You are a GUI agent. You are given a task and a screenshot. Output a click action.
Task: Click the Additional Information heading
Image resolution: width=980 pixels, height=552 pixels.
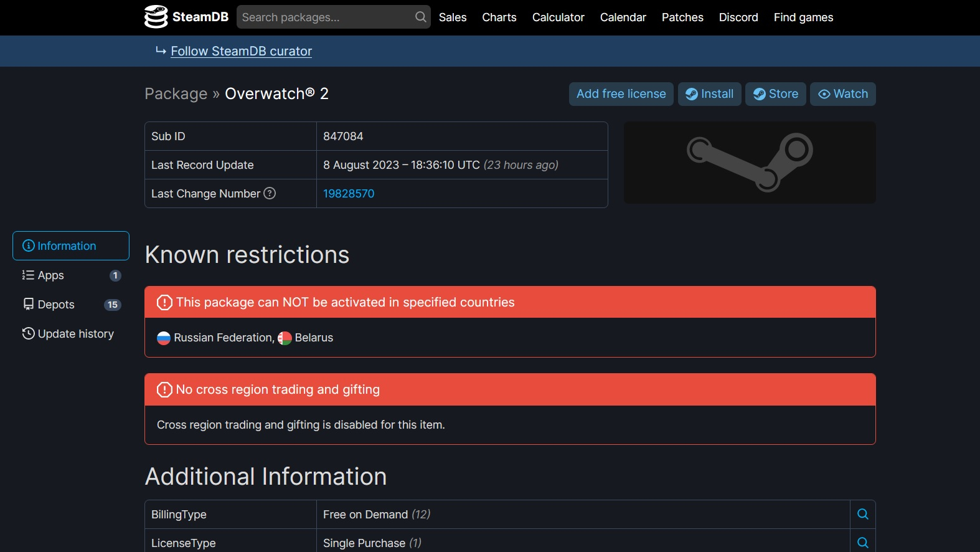266,477
